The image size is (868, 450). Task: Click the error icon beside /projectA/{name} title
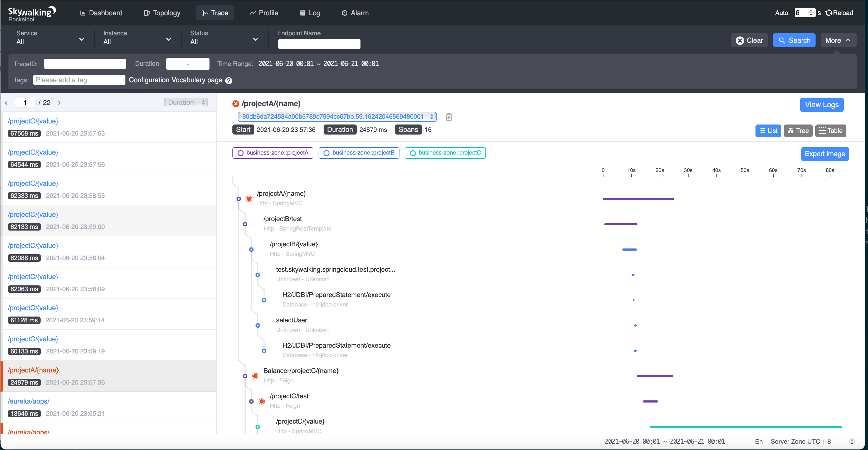[x=236, y=104]
